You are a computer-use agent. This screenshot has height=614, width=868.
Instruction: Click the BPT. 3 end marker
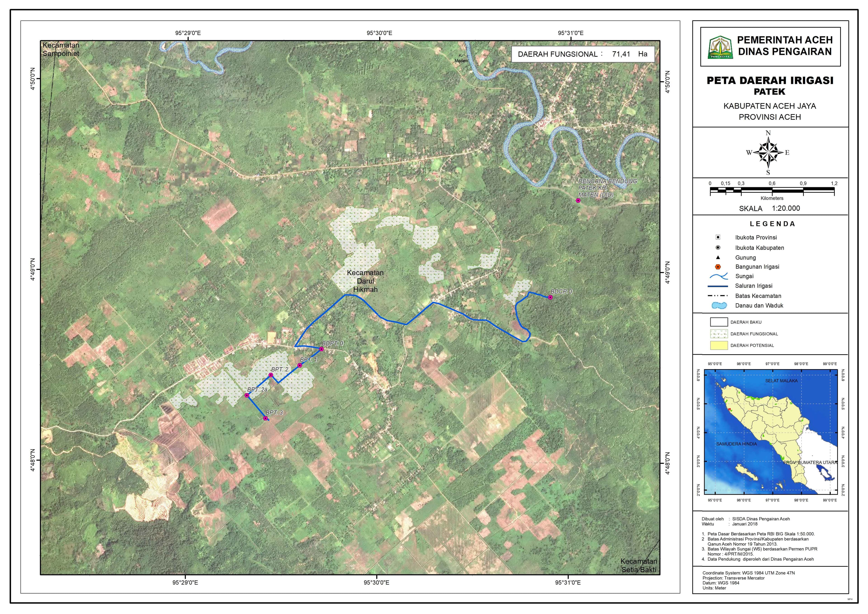(265, 418)
